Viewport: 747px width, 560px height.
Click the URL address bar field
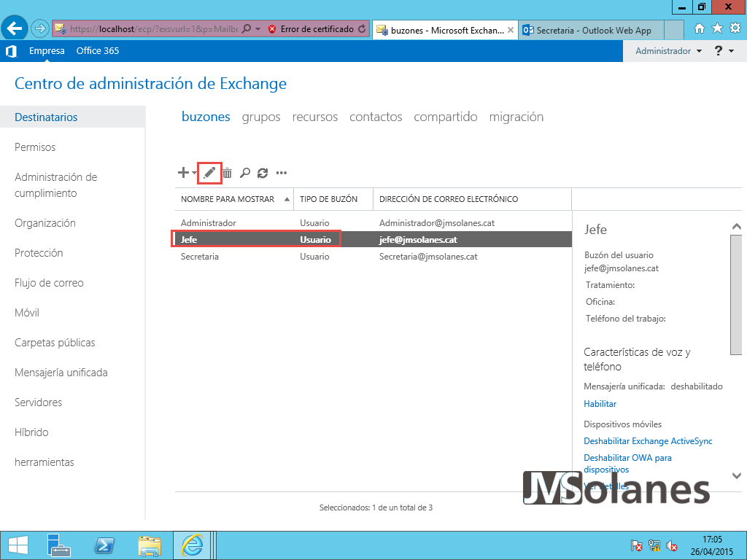[154, 29]
